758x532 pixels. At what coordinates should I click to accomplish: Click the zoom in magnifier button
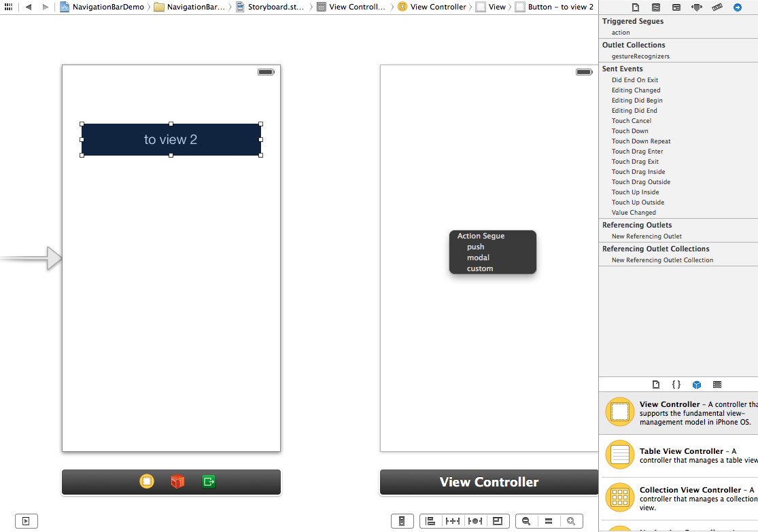pos(571,521)
